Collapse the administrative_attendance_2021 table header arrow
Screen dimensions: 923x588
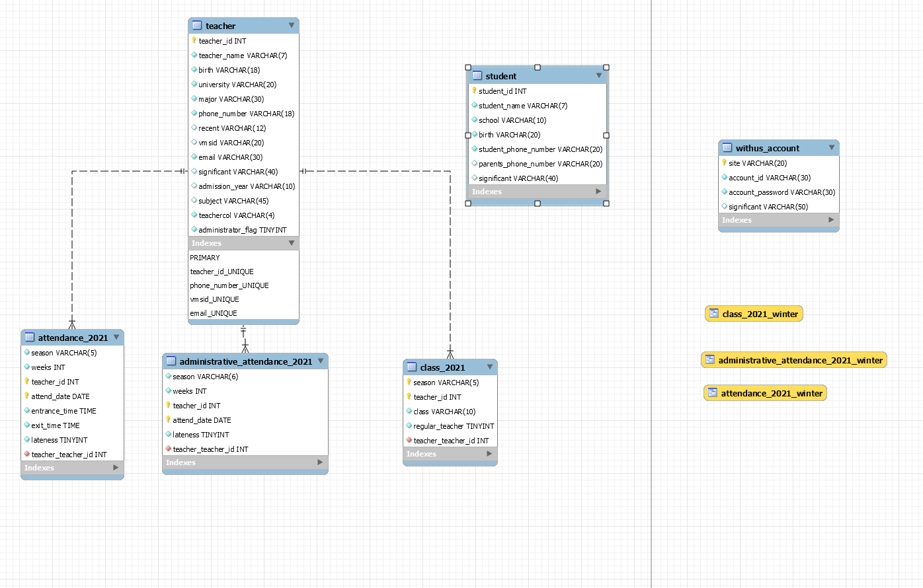[x=321, y=361]
